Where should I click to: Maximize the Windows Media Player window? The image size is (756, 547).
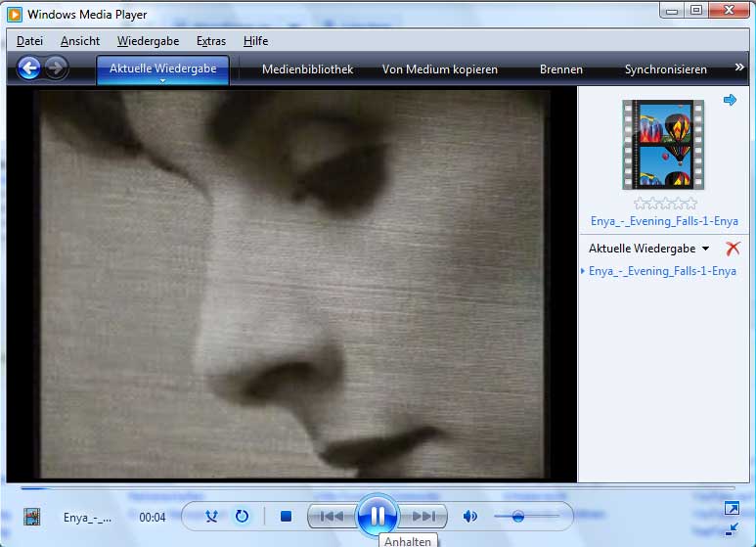click(x=695, y=11)
